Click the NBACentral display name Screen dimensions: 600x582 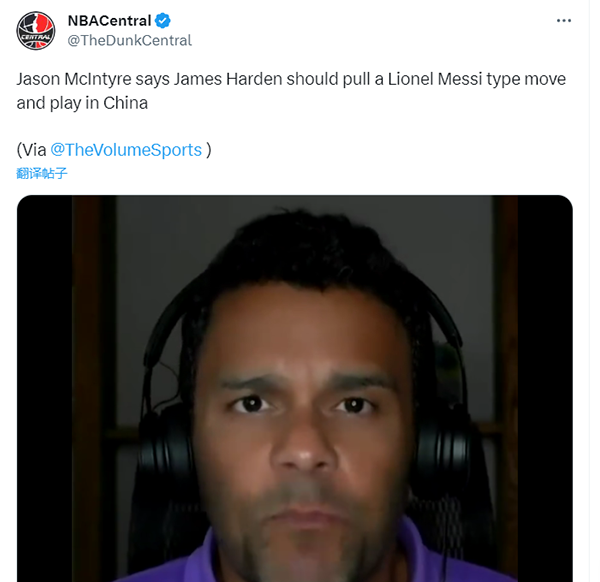point(109,21)
